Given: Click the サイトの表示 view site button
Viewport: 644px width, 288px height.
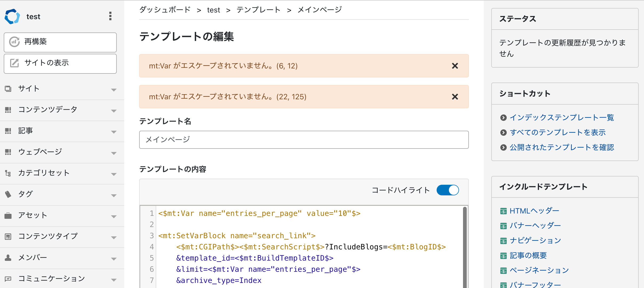Looking at the screenshot, I should tap(60, 63).
